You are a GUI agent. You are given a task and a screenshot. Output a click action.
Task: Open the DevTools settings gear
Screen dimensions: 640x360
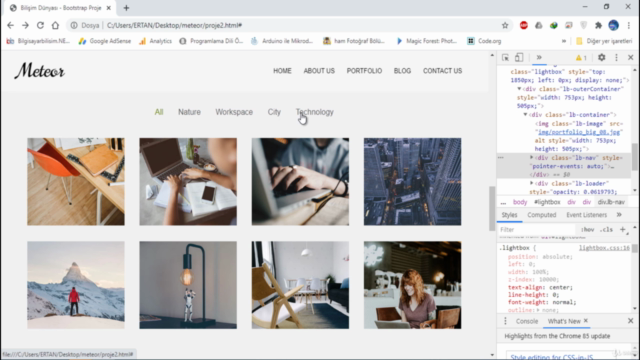[x=602, y=58]
